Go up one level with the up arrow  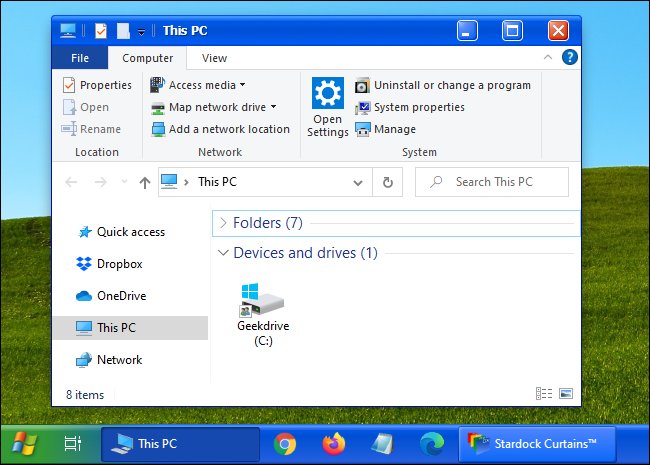(x=145, y=182)
